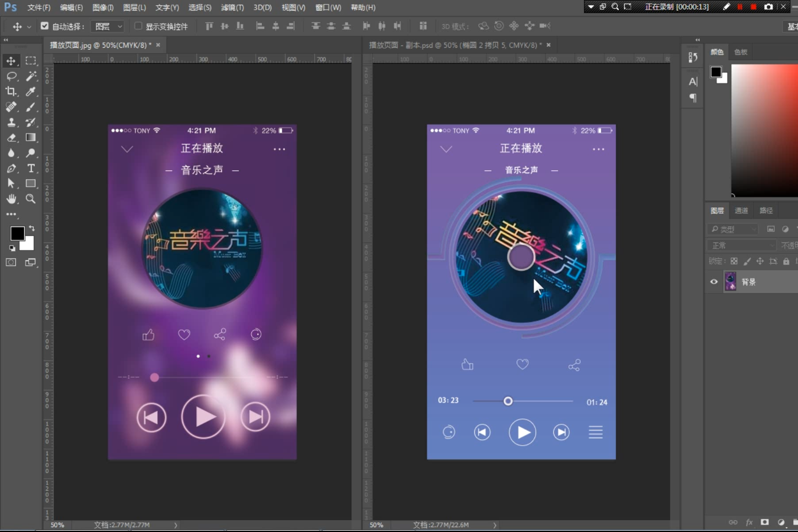Close the 播放页面 - 副本.psd document tab

coord(549,45)
